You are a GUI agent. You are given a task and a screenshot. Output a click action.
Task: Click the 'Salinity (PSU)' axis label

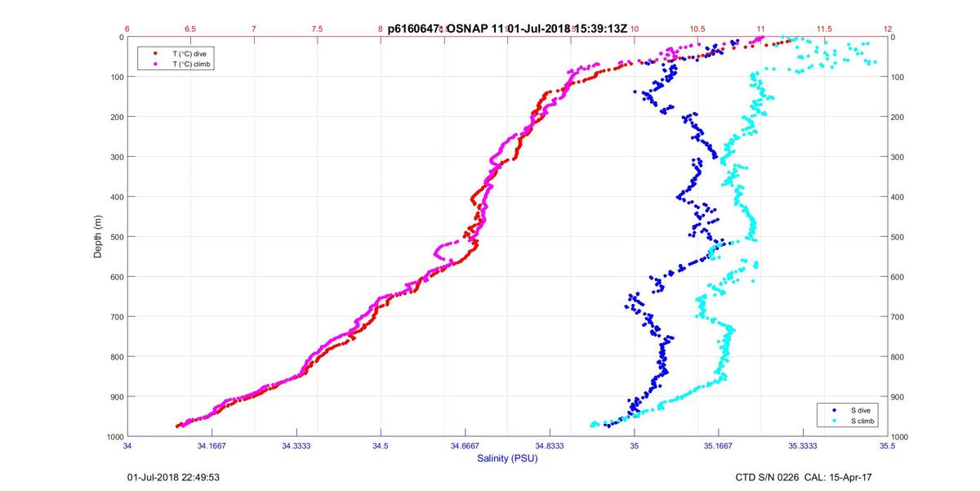(x=507, y=458)
